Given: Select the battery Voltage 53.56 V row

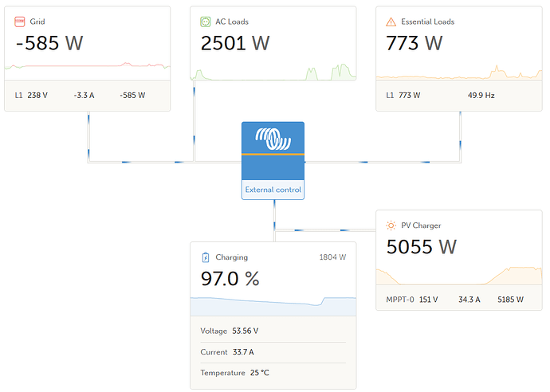Looking at the screenshot, I should tap(273, 331).
